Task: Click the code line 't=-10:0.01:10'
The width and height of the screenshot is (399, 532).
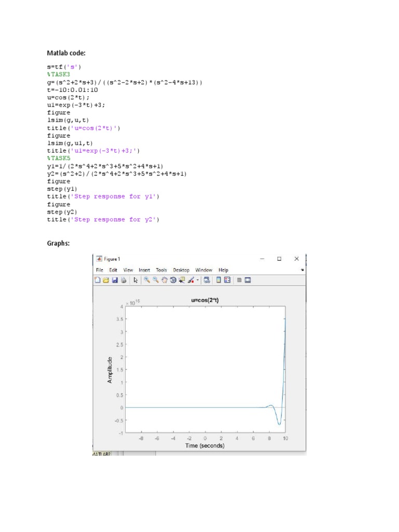Action: [72, 90]
